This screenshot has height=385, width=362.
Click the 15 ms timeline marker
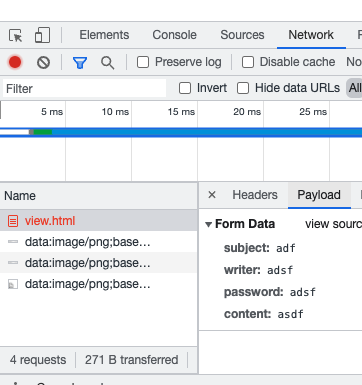181,112
